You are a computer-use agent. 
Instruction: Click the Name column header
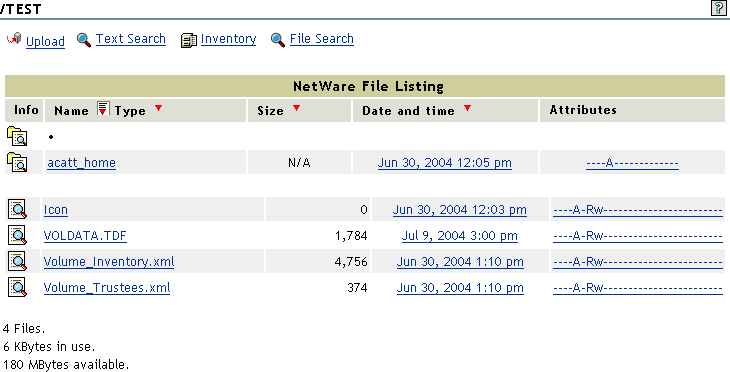[71, 111]
